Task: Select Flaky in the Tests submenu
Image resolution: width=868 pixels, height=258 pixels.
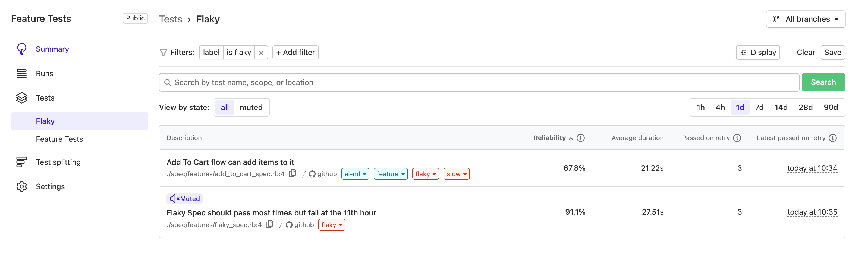Action: click(45, 121)
